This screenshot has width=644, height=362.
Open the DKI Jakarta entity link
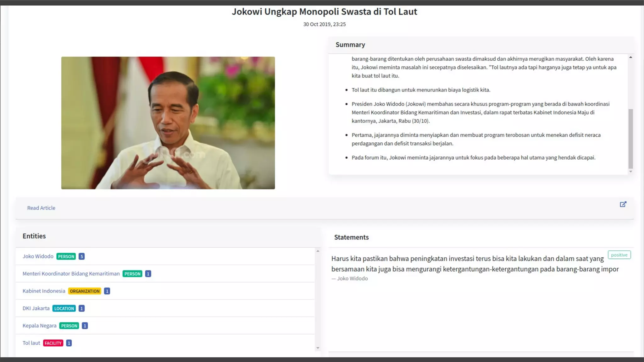coord(36,308)
